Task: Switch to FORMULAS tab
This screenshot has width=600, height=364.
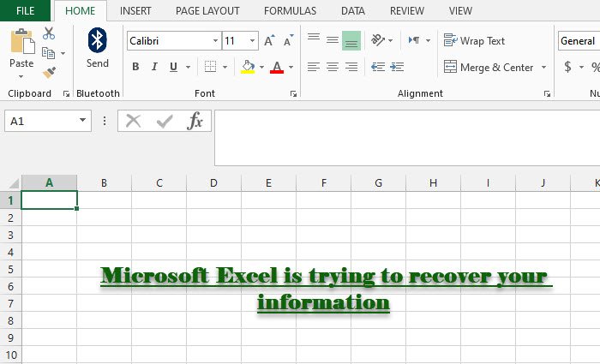Action: [x=290, y=10]
